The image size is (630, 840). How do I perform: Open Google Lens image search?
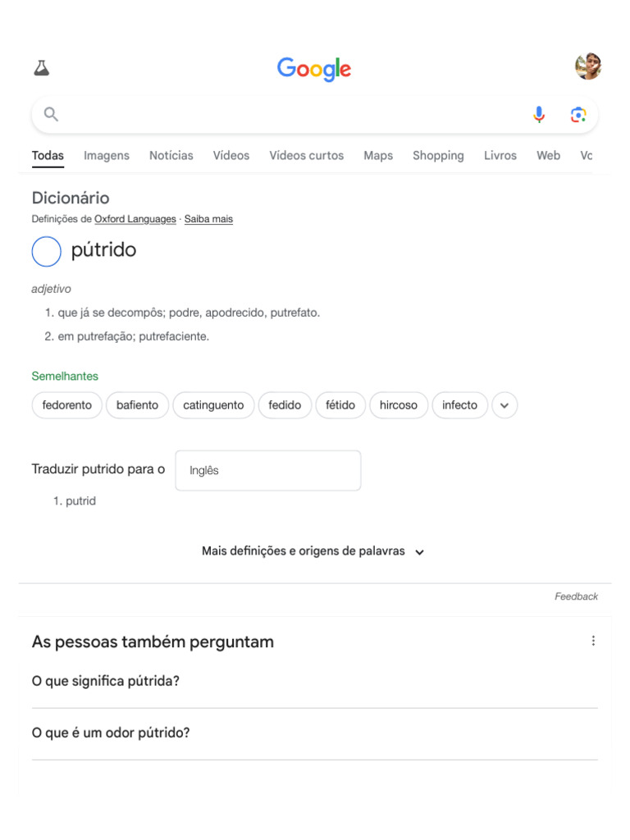pos(578,115)
